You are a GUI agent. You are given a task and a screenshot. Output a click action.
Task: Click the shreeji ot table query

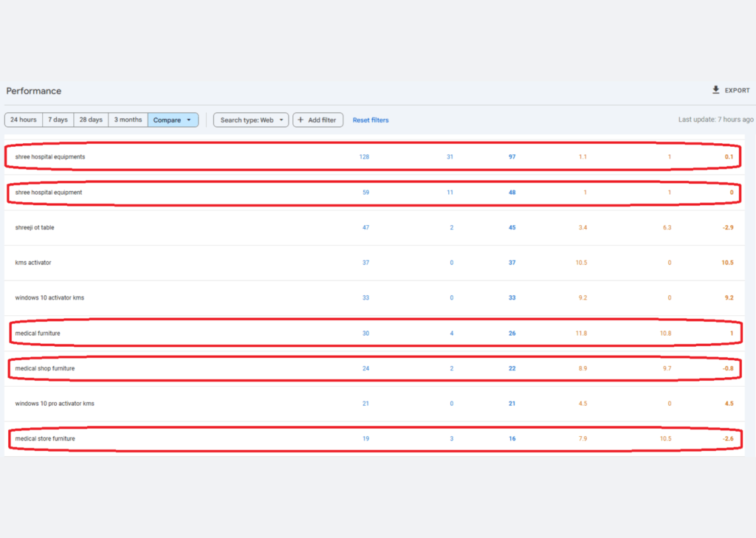pos(35,227)
